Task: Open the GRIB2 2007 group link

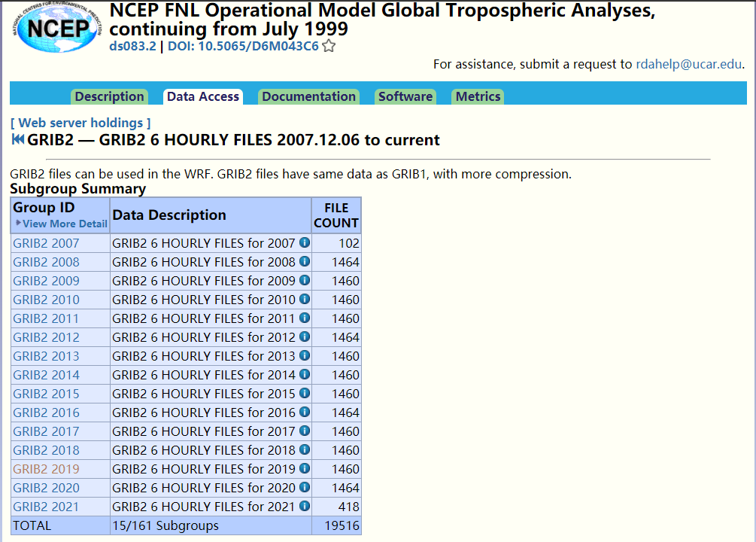Action: (x=47, y=243)
